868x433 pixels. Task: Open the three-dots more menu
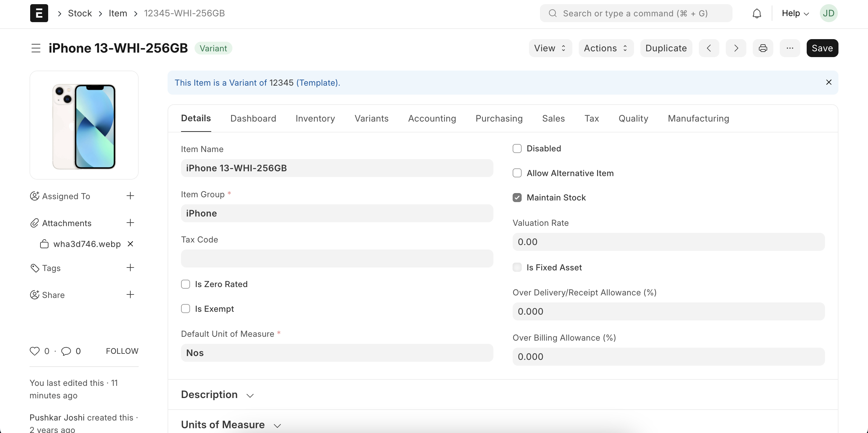(790, 48)
